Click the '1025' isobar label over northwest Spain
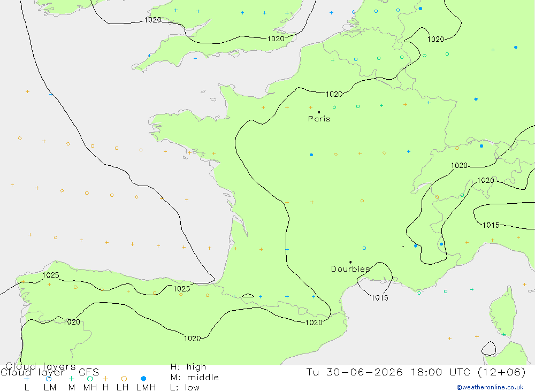This screenshot has width=535, height=392. 51,275
